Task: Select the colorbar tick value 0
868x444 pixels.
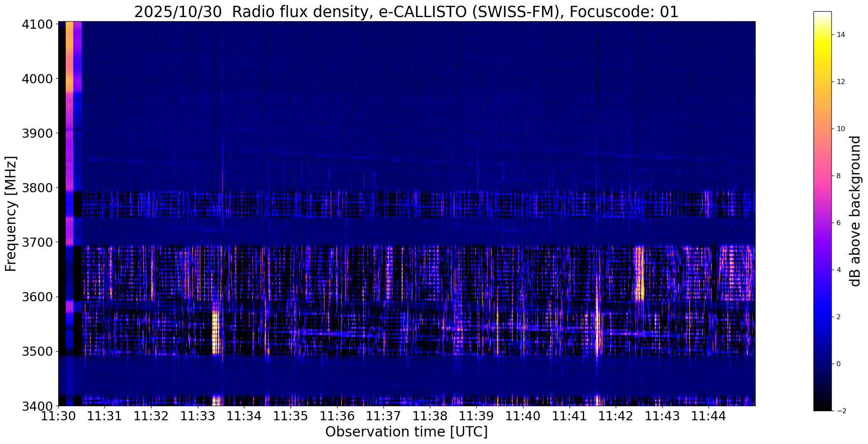Action: [838, 364]
